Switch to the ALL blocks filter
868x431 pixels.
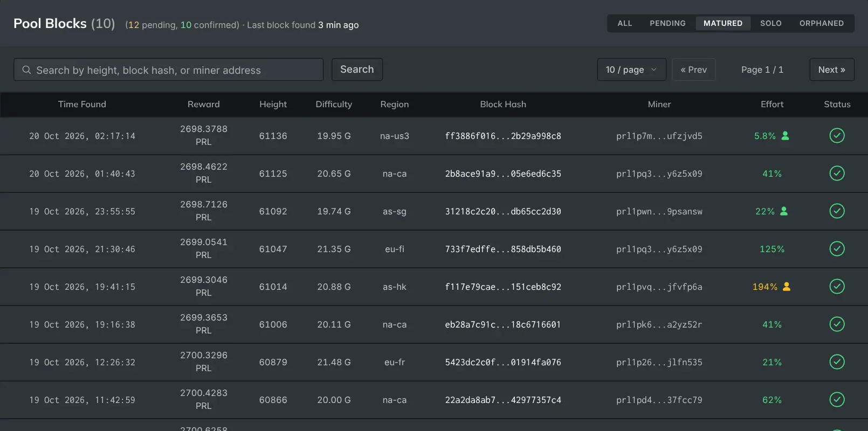pos(625,23)
